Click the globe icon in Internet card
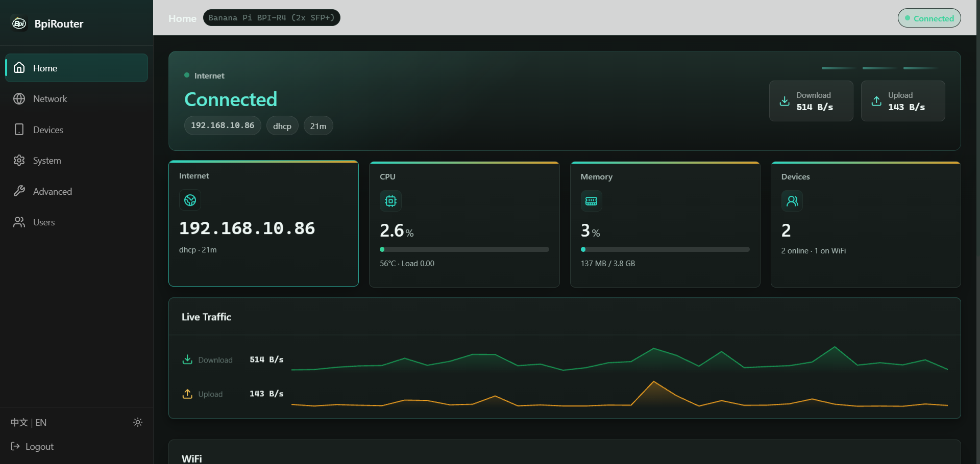The width and height of the screenshot is (980, 464). (x=190, y=200)
